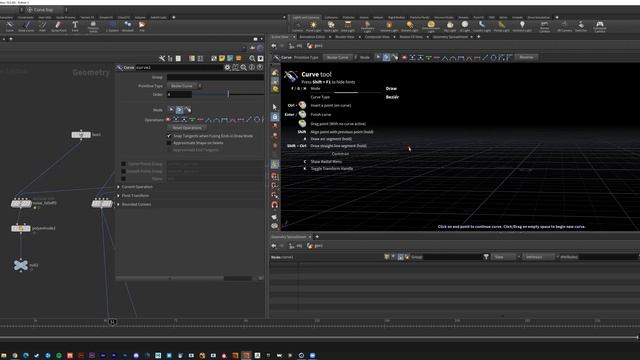Click the Order value field

pyautogui.click(x=179, y=94)
